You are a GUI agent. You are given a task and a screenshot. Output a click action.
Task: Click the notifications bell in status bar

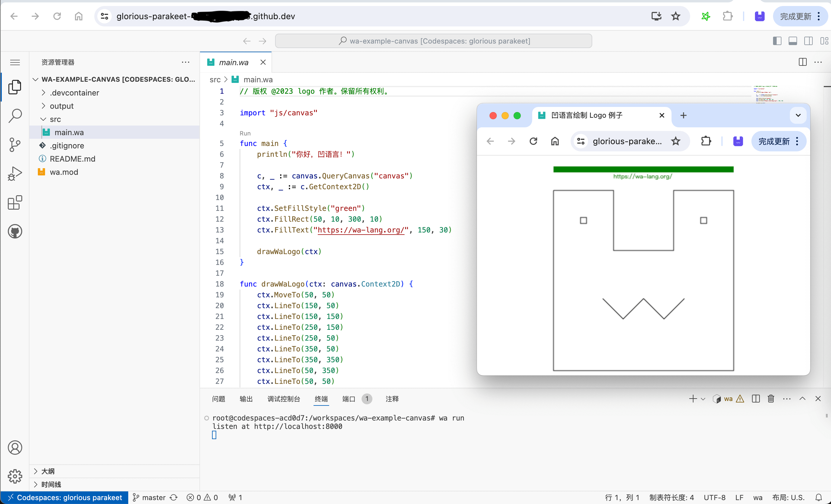(819, 497)
